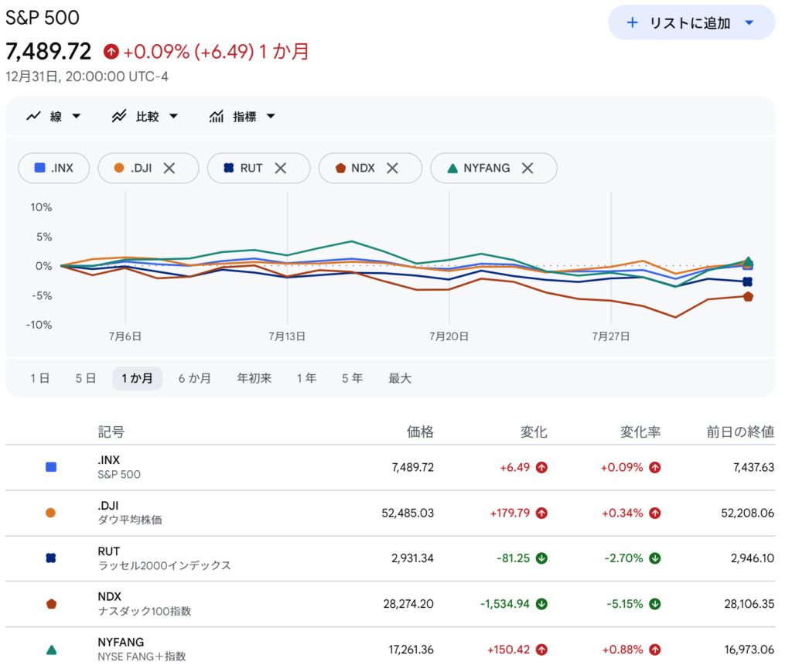Screen dimensions: 792x672
Task: Click the NYFANG triangle endpoint marker on chart
Action: [748, 261]
